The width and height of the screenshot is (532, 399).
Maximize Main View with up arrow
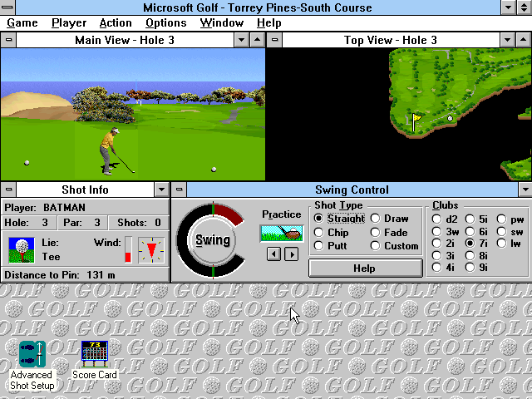point(258,40)
